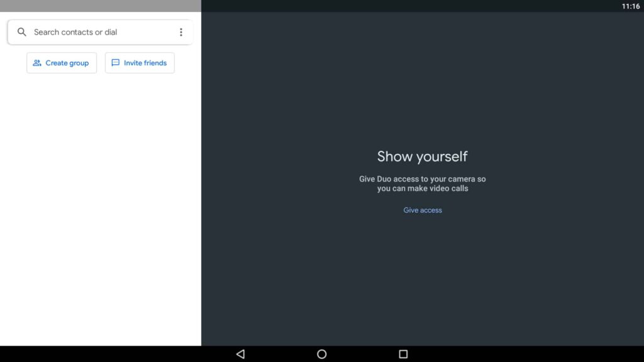Tap the Create group button
Screen dimensions: 644x362
pos(62,63)
